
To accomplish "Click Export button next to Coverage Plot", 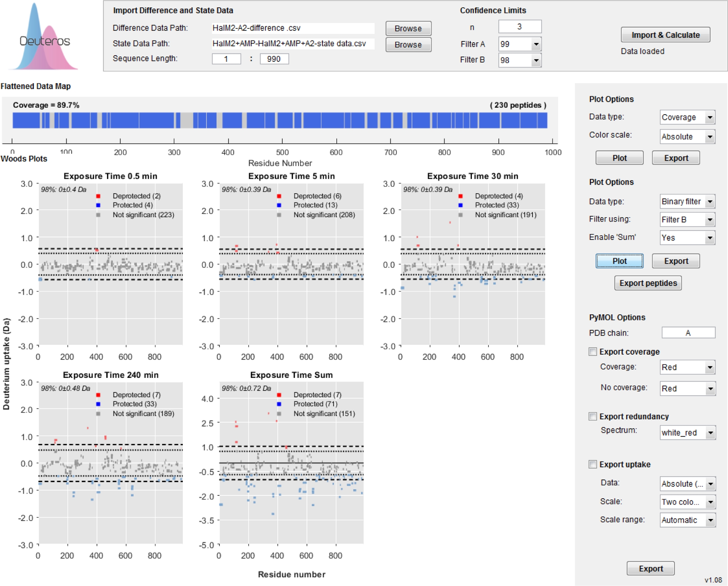I will [676, 158].
